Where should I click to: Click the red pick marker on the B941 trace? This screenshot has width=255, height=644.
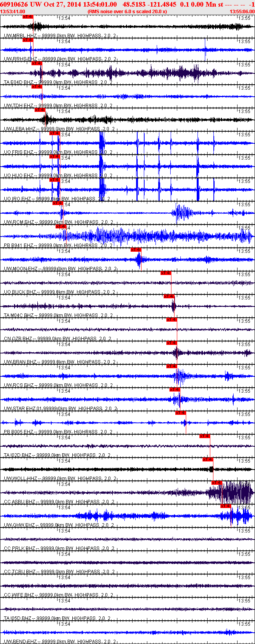[61, 226]
